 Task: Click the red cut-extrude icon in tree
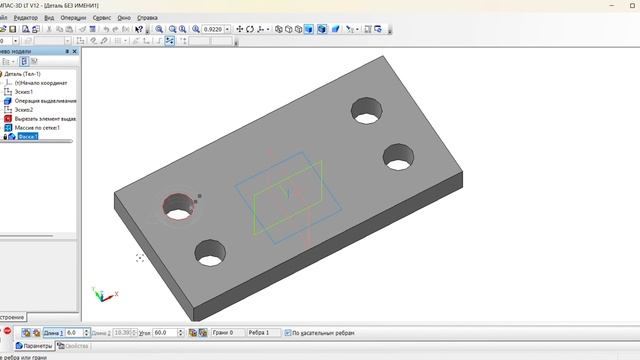[8, 119]
